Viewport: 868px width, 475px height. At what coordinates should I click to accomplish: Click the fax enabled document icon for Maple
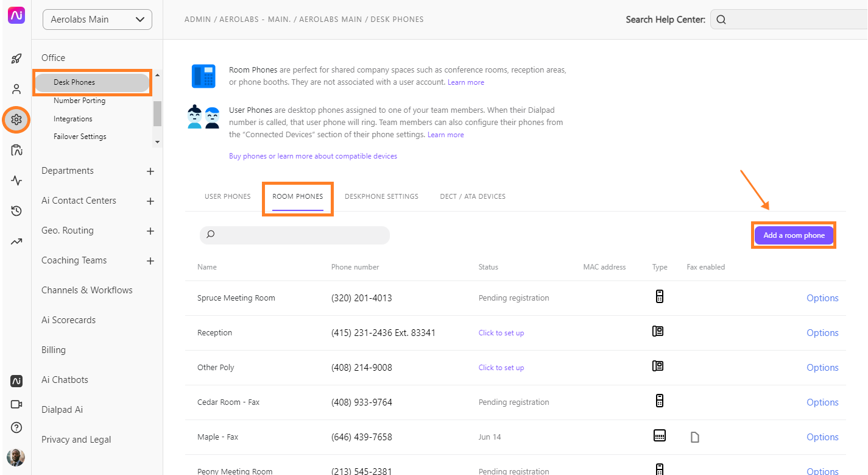[694, 437]
